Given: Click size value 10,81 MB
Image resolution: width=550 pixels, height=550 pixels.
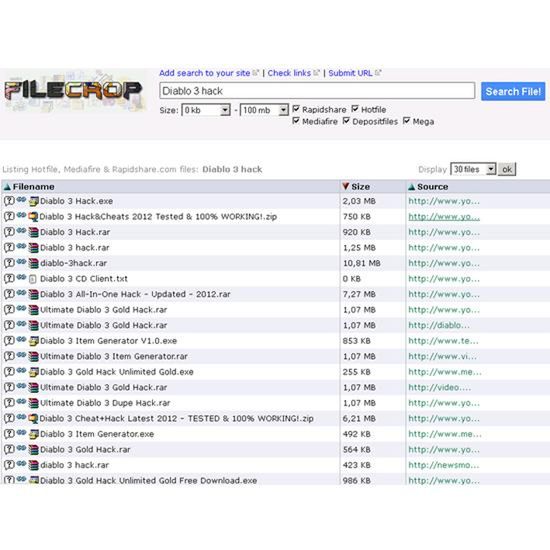Looking at the screenshot, I should click(x=362, y=263).
